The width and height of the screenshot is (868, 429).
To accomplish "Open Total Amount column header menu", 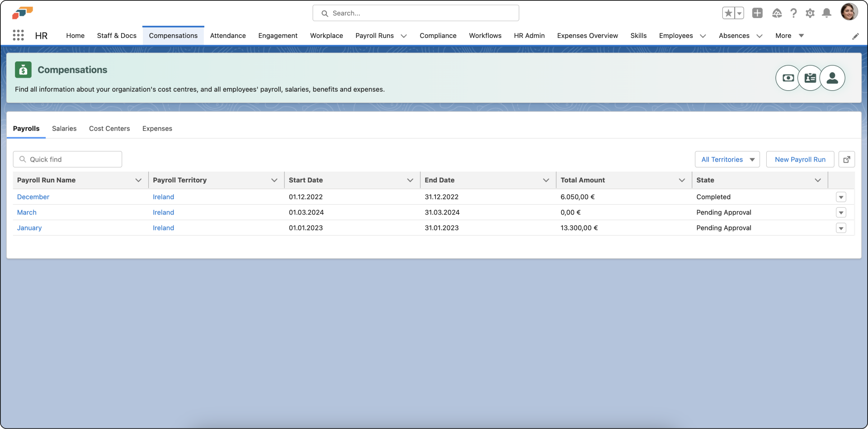I will point(682,180).
